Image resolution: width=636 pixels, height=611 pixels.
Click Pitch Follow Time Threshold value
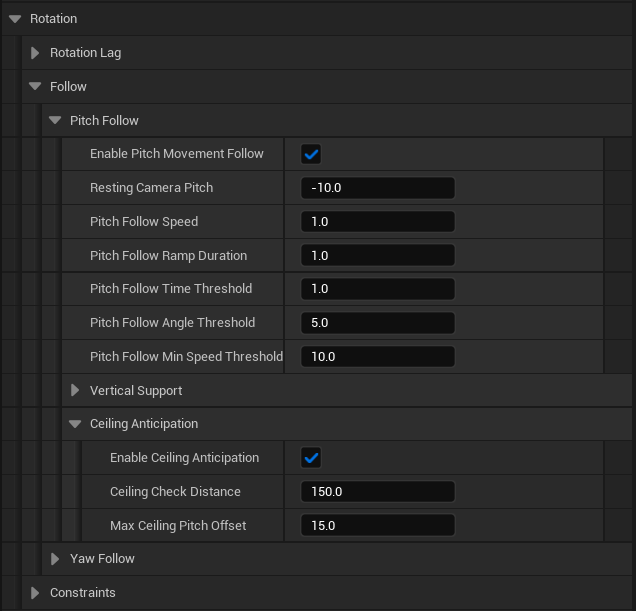coord(377,289)
